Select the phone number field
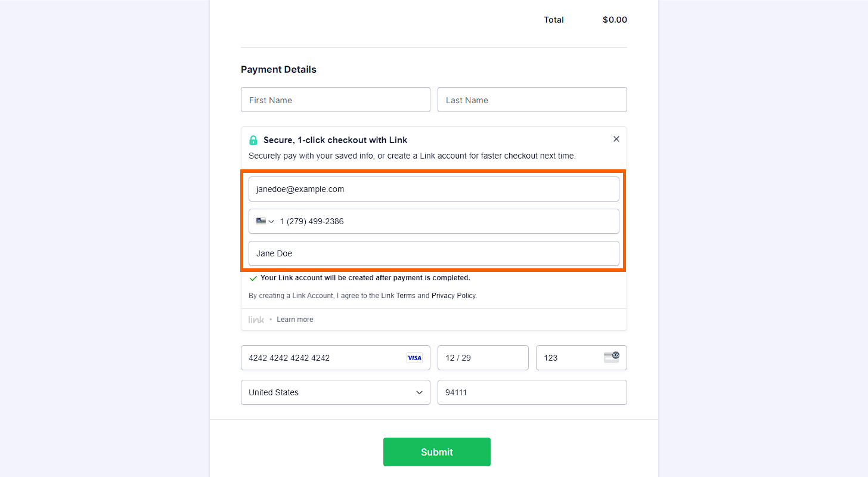This screenshot has width=868, height=477. point(447,221)
